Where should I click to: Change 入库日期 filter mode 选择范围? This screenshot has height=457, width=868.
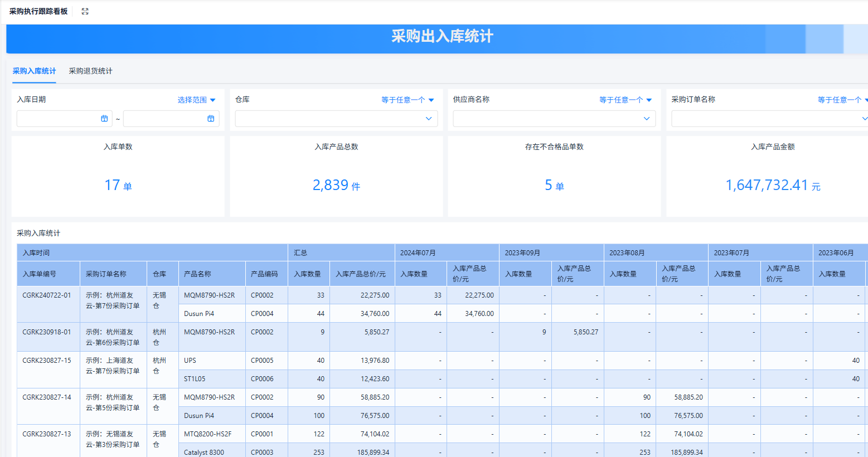[196, 100]
